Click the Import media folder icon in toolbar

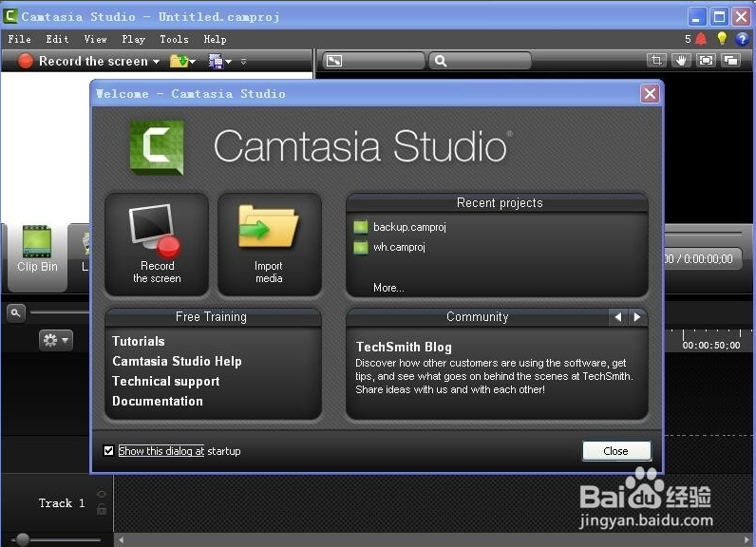[179, 61]
